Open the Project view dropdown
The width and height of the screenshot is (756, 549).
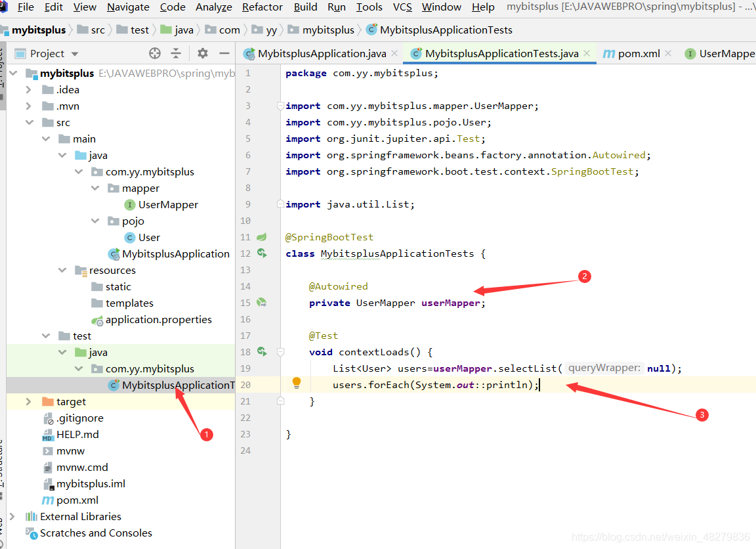coord(74,54)
